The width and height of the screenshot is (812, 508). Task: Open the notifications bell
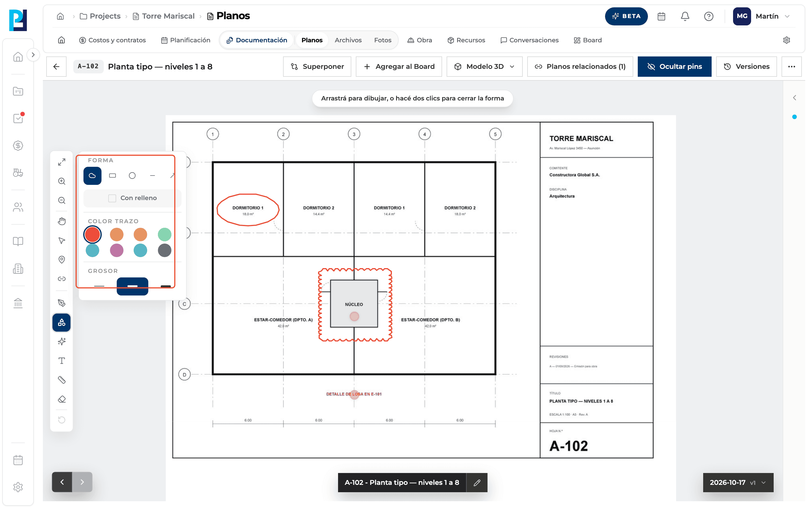(685, 16)
